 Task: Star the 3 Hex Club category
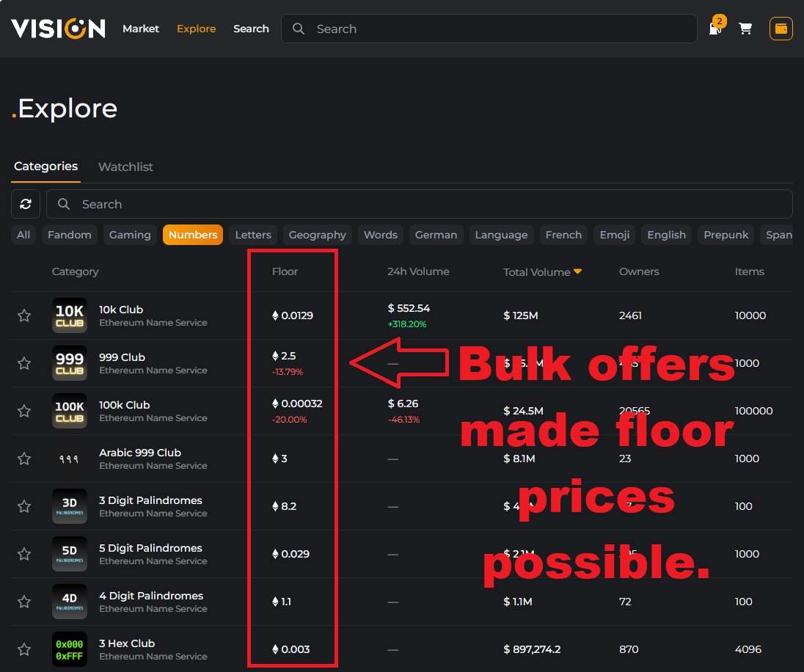coord(24,649)
